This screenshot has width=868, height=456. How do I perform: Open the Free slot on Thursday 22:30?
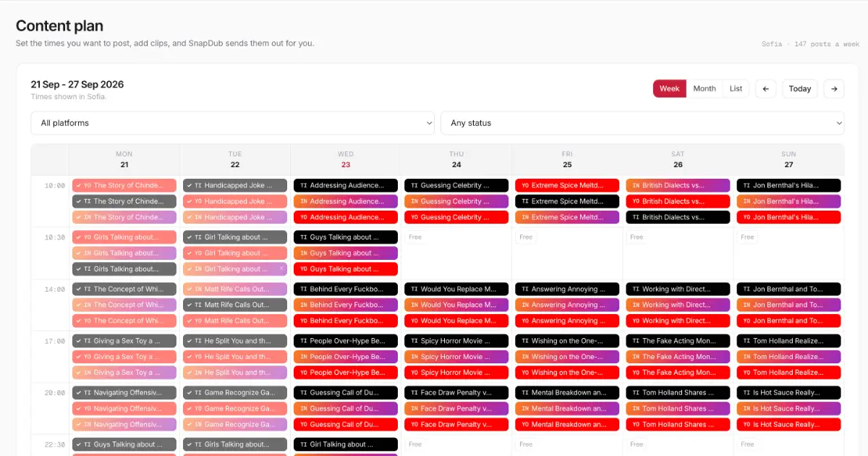point(415,444)
